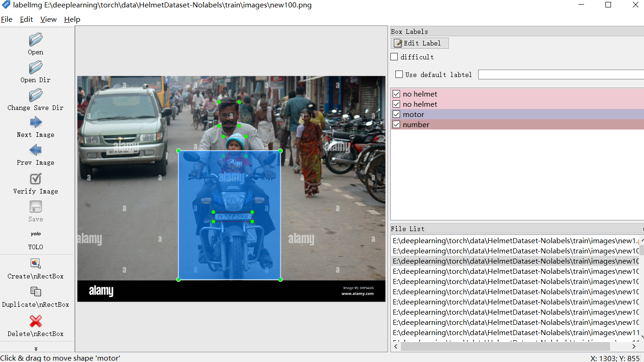This screenshot has height=362, width=644.
Task: Select the motor entry in Box Labels
Action: pyautogui.click(x=517, y=114)
